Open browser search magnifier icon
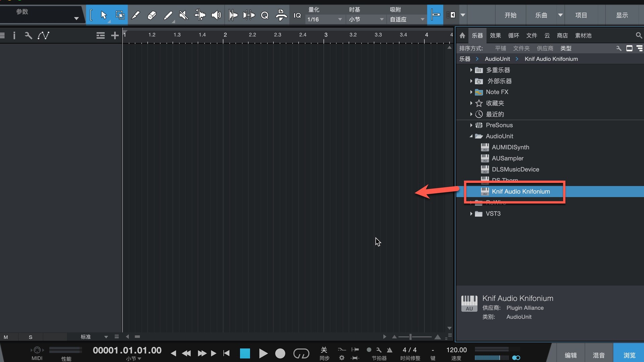The height and width of the screenshot is (362, 644). 639,35
